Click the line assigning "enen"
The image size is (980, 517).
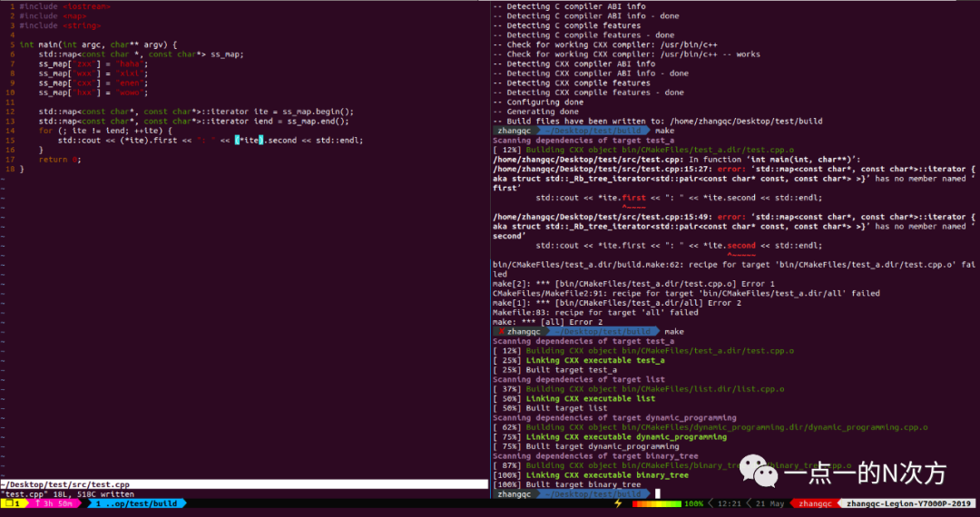pos(93,83)
